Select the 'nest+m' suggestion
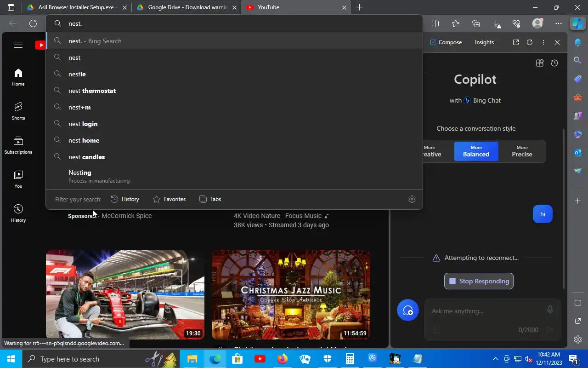588x368 pixels. (x=234, y=107)
